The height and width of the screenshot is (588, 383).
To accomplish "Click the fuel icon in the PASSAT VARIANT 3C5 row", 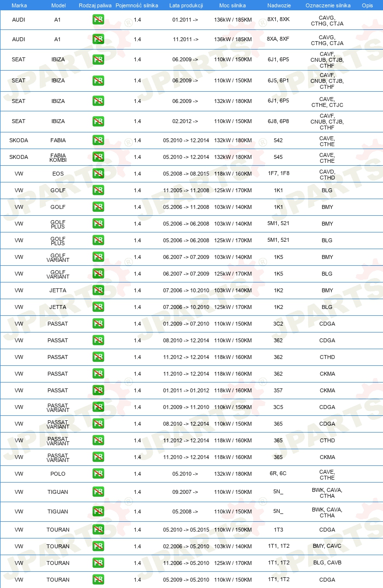I will [98, 407].
